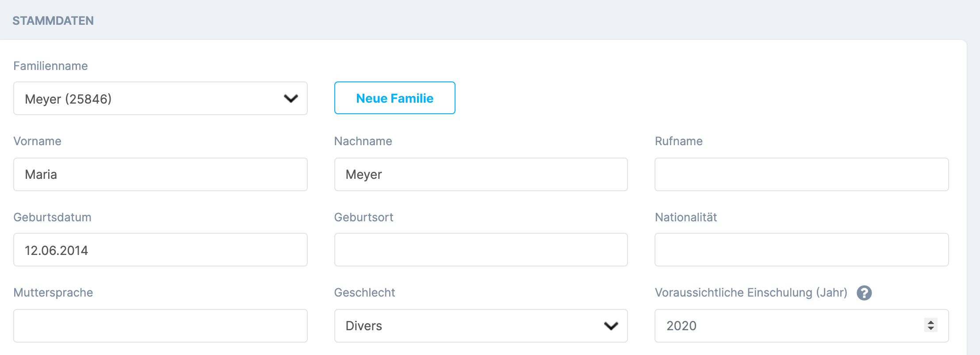This screenshot has height=355, width=980.
Task: Click the Geburtsort label
Action: (364, 217)
